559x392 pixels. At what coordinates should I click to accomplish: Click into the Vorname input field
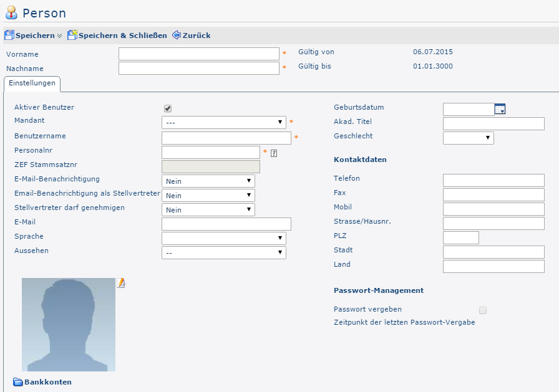tap(198, 54)
